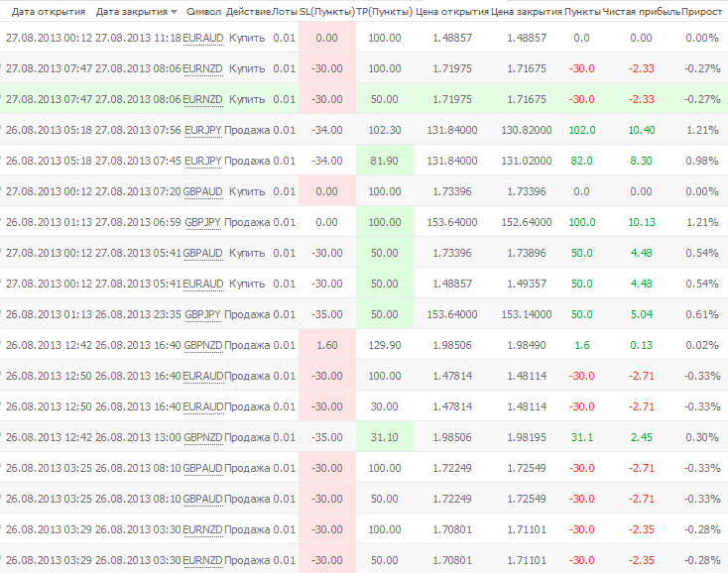This screenshot has width=728, height=573.
Task: Select closing date 26.08.2013 23:35
Action: (x=138, y=314)
